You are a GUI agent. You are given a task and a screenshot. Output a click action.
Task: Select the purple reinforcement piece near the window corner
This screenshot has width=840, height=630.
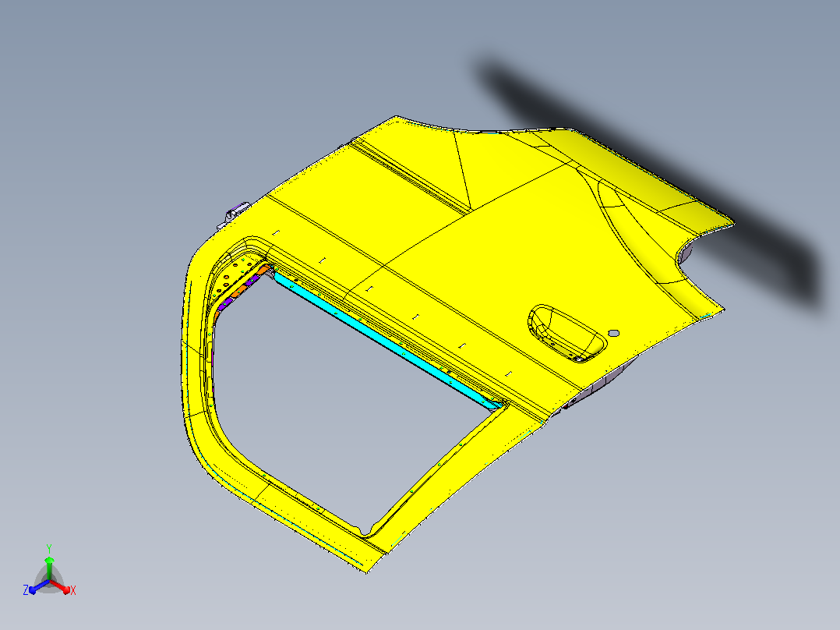pos(226,303)
